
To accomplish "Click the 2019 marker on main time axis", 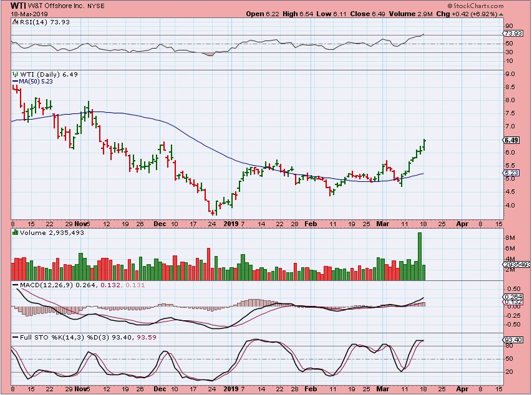I will coord(231,222).
